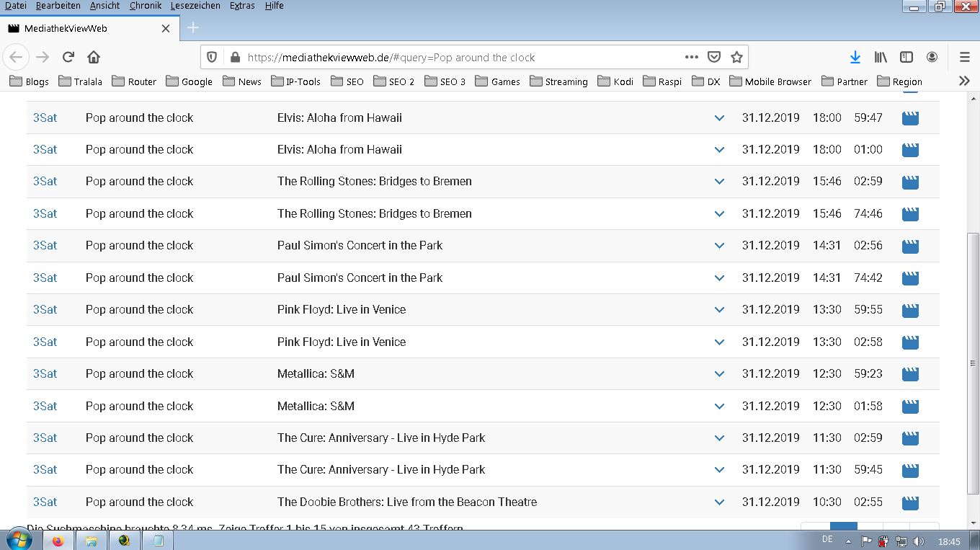
Task: Open the Bearbeiten menu
Action: [58, 5]
